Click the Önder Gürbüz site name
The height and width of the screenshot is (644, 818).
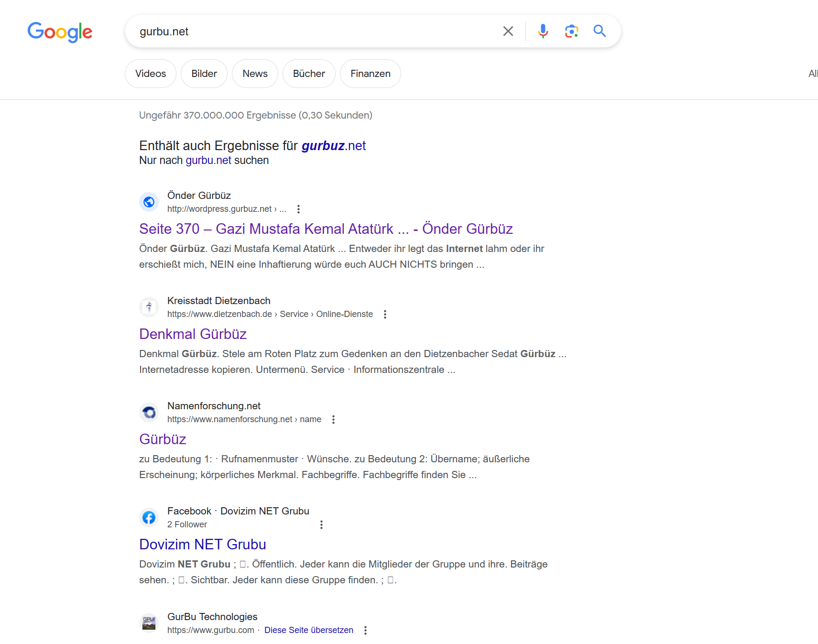pyautogui.click(x=199, y=196)
